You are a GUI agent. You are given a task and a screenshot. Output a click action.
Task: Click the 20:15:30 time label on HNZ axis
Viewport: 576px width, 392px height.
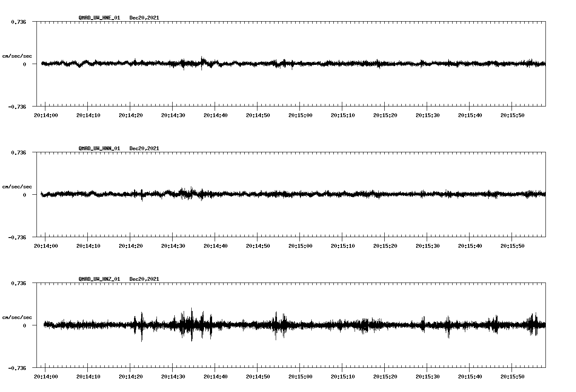pos(428,377)
